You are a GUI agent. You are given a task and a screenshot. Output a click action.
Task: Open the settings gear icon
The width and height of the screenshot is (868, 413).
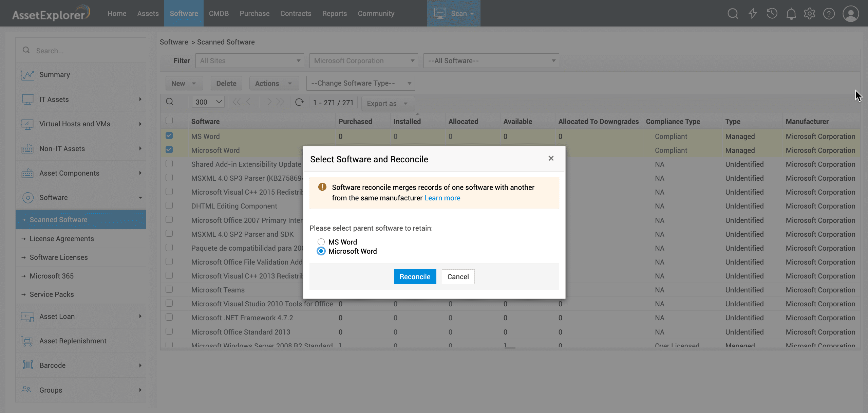809,14
